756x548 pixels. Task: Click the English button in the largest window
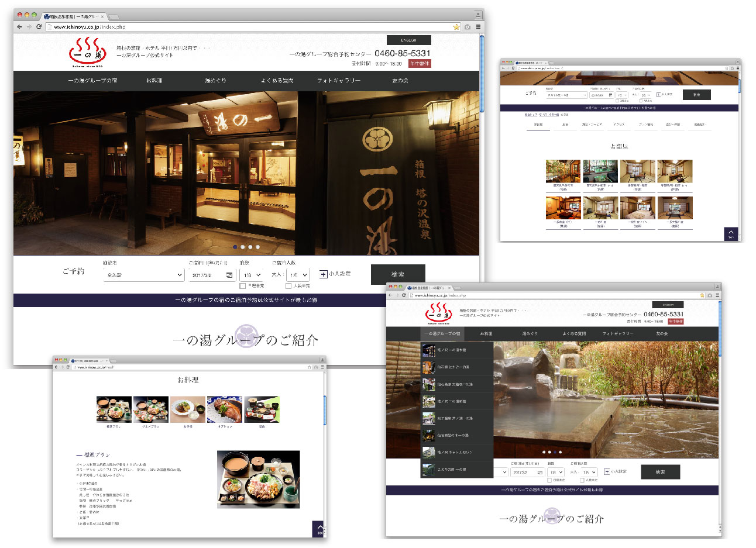(409, 40)
